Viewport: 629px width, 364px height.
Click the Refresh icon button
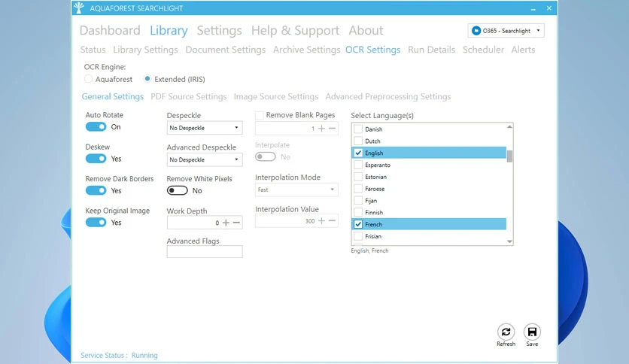click(506, 332)
